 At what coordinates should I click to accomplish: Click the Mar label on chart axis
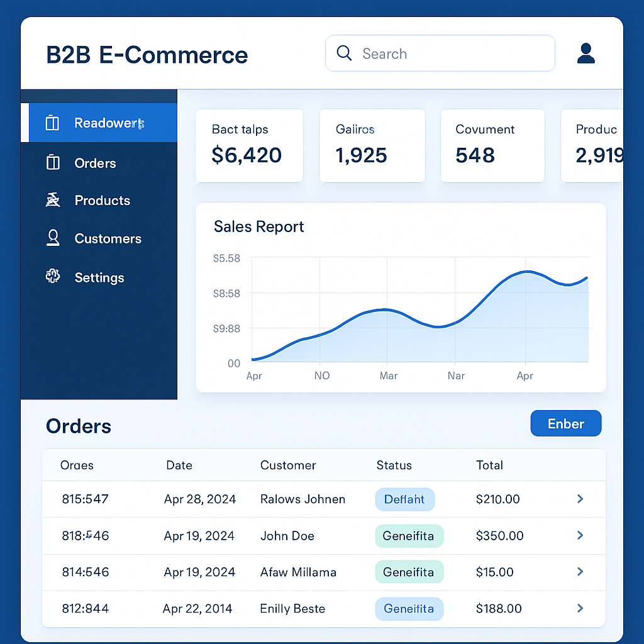click(388, 375)
